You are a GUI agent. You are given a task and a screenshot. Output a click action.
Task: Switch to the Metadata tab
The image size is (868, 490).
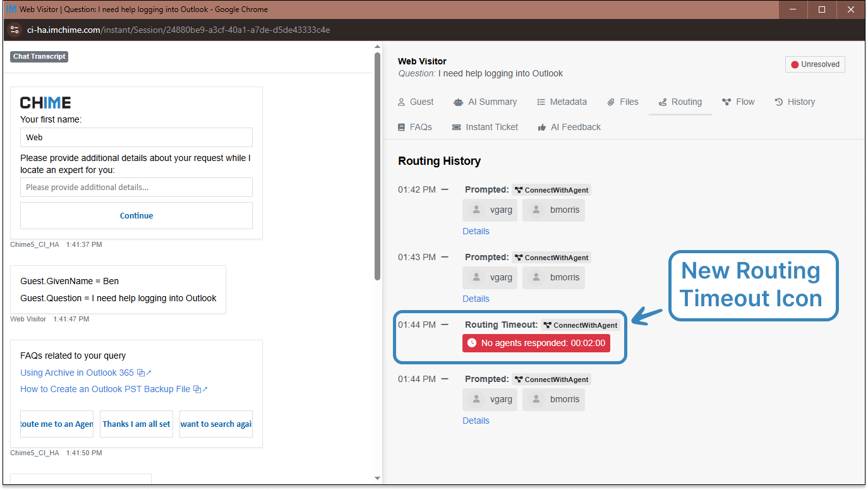[x=562, y=102]
